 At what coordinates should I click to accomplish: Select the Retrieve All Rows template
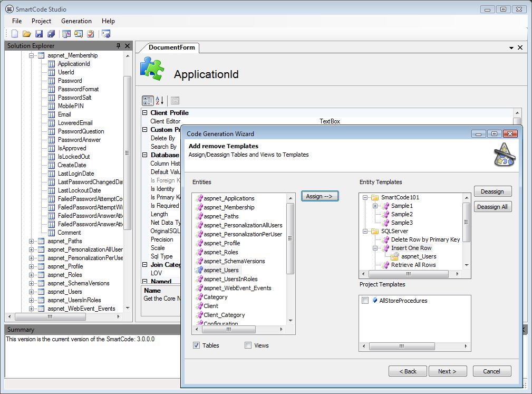tap(413, 265)
